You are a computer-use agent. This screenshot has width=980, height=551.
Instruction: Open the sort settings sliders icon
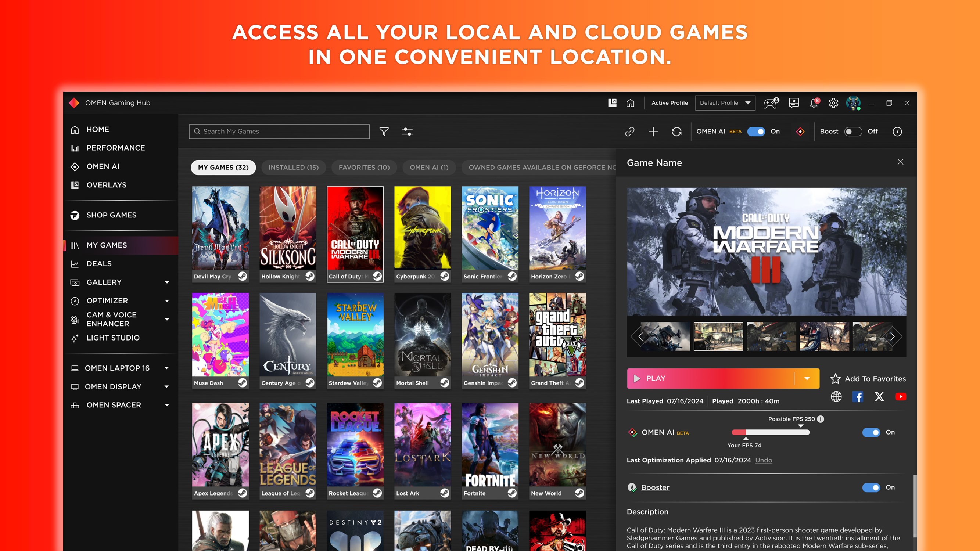[407, 131]
